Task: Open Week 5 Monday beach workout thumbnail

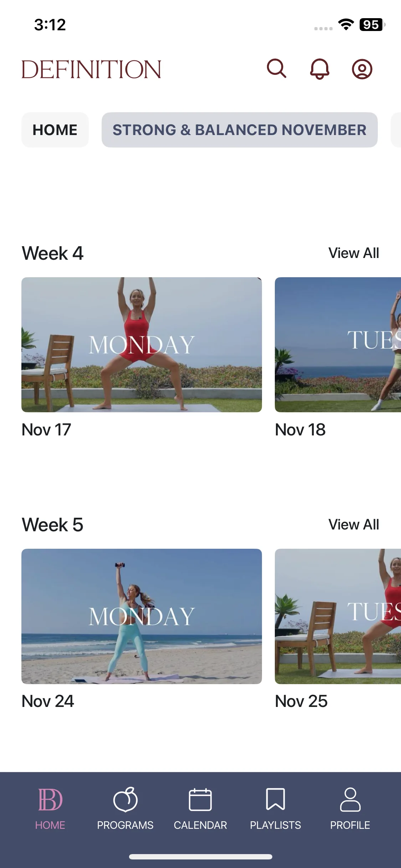Action: [142, 616]
